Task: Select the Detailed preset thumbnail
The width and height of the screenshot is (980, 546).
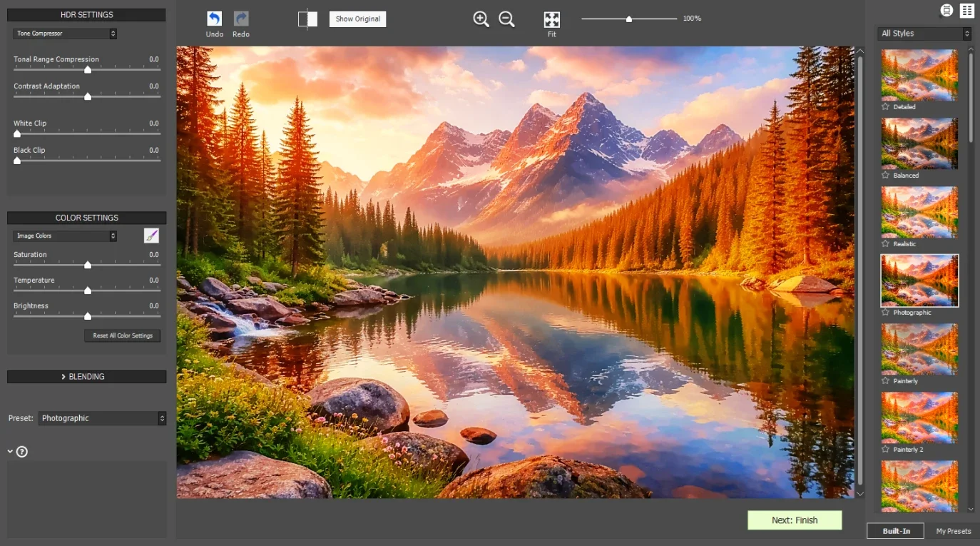Action: tap(919, 75)
